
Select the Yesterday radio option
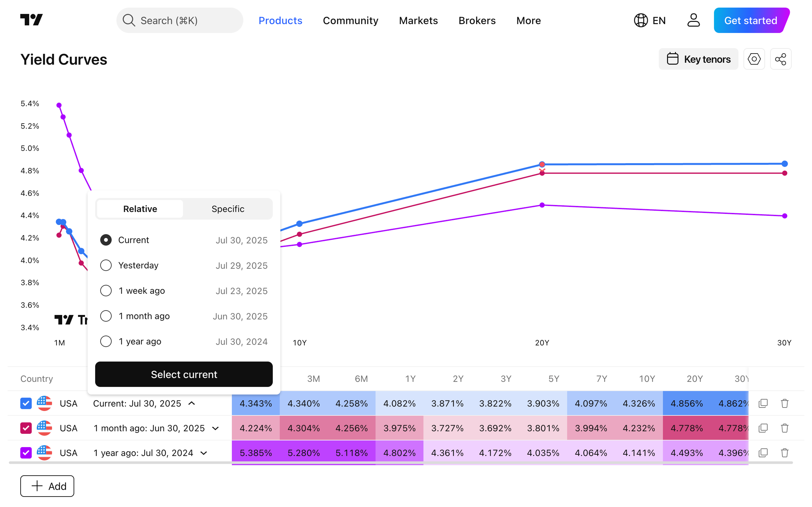click(x=106, y=265)
